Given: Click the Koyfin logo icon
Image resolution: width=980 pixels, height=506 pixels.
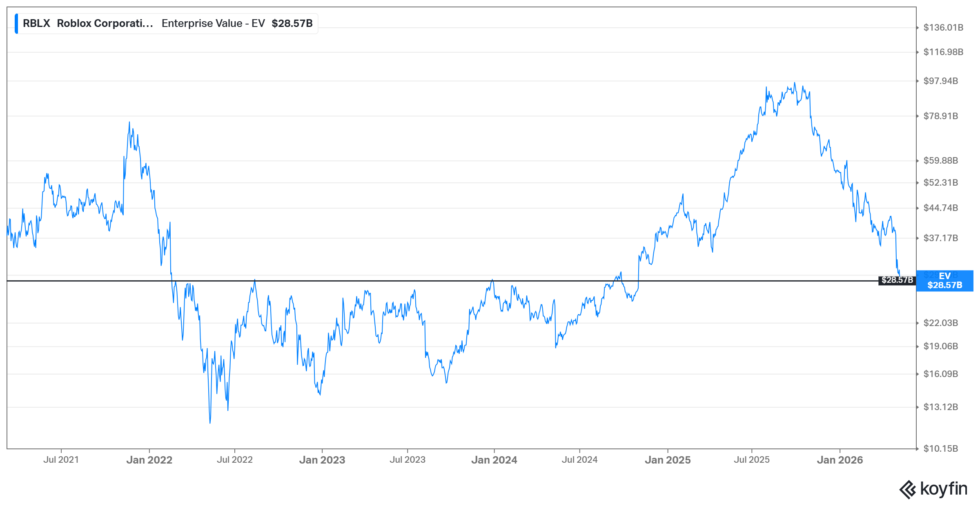Looking at the screenshot, I should [908, 490].
